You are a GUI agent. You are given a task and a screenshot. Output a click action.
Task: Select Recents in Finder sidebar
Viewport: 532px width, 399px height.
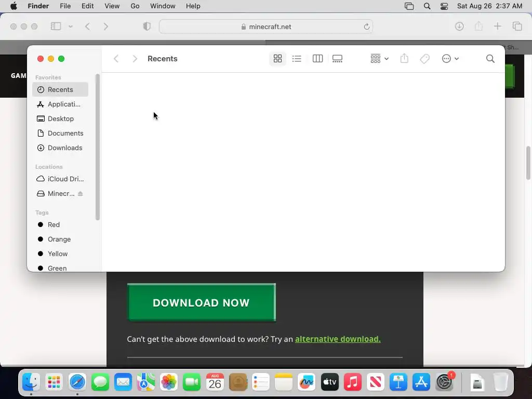[x=60, y=89]
